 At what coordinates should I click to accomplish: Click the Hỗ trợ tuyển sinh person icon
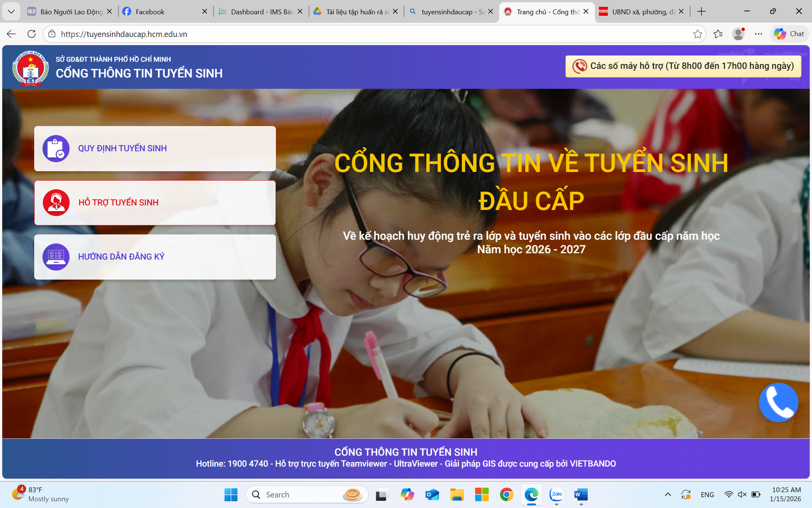coord(56,202)
